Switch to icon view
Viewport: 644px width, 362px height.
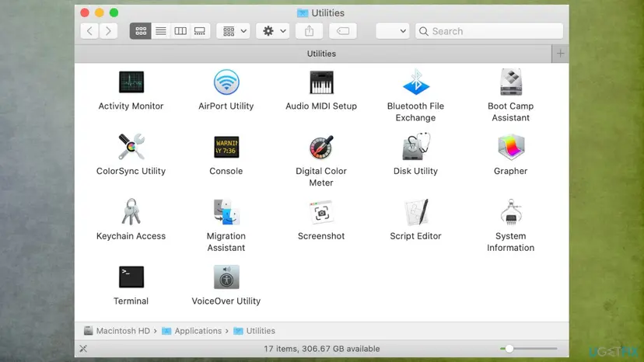pos(141,31)
